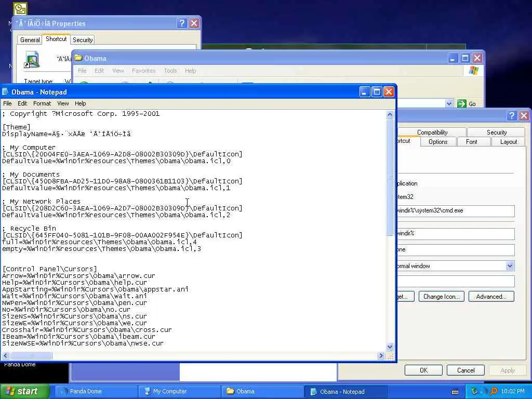This screenshot has width=532, height=399.
Task: Switch to Options tab
Action: pos(438,142)
